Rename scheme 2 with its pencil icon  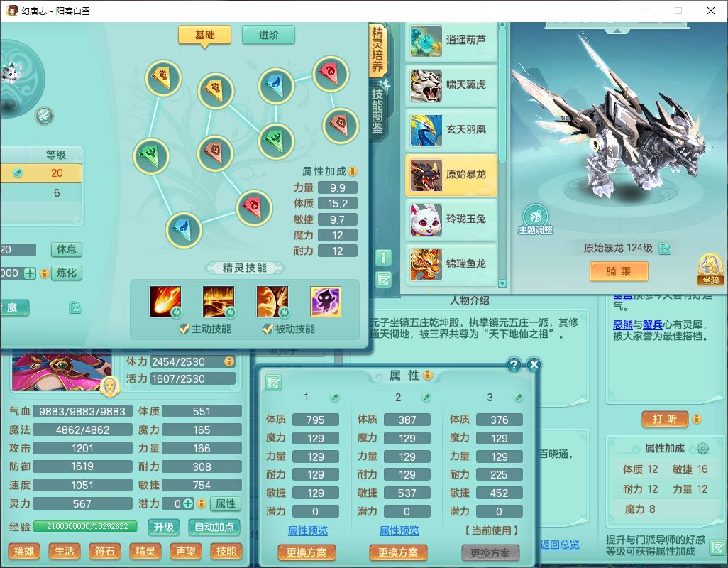tap(426, 398)
